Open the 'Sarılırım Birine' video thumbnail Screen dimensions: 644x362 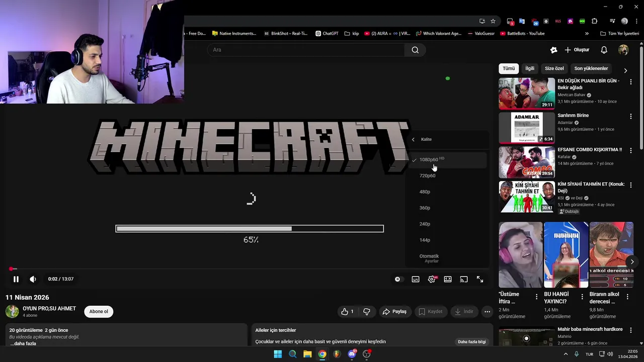coord(527,128)
